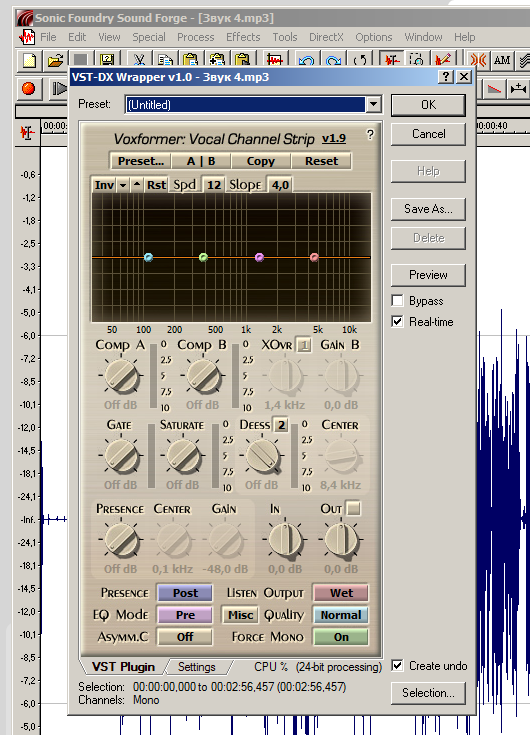The height and width of the screenshot is (735, 530).
Task: Click the Trim/Crop waveform toolbar icon
Action: point(275,60)
